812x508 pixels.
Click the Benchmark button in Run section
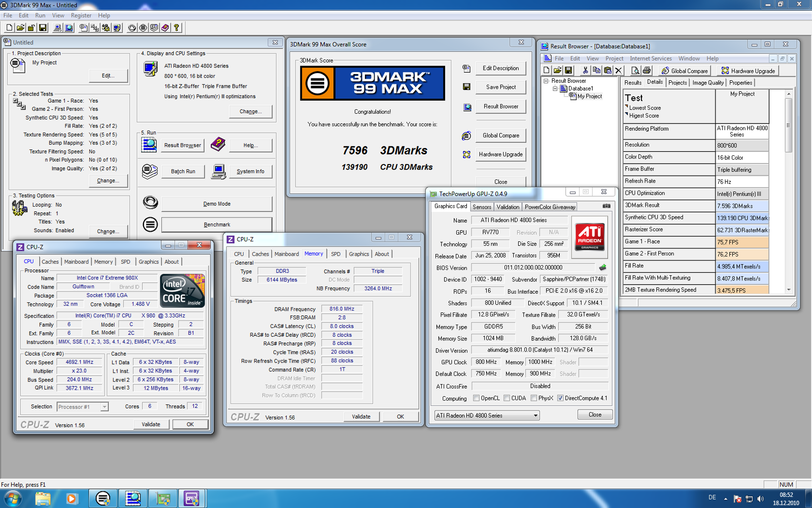coord(217,225)
